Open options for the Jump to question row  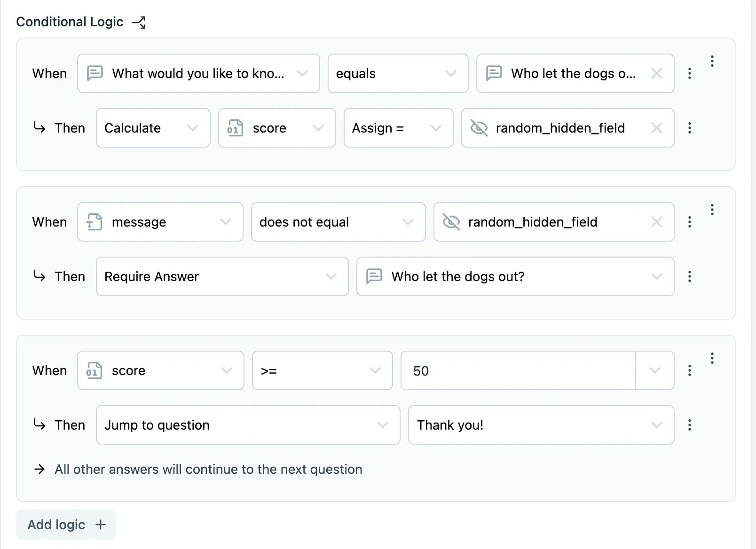[x=690, y=425]
